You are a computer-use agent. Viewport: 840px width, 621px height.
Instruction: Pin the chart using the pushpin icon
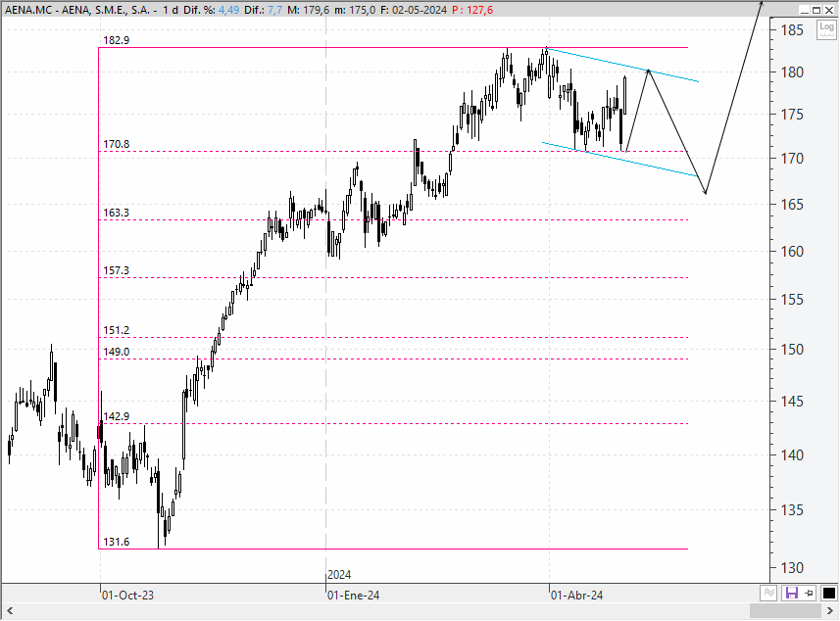pos(809,594)
